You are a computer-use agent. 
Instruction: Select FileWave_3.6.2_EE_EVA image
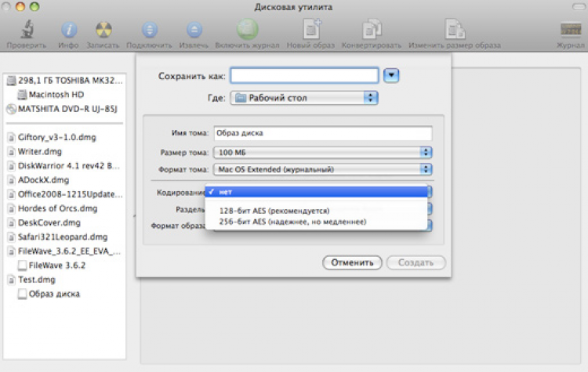point(64,251)
